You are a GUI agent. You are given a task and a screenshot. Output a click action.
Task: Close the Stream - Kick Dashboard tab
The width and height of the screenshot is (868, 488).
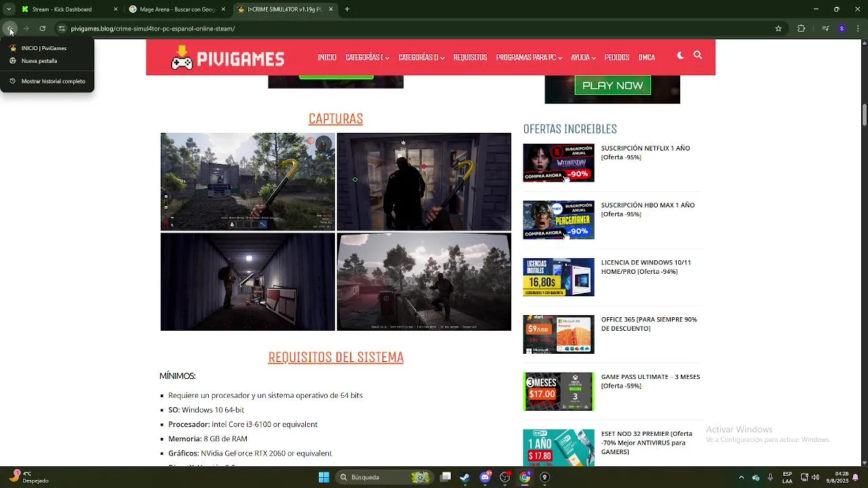[115, 9]
